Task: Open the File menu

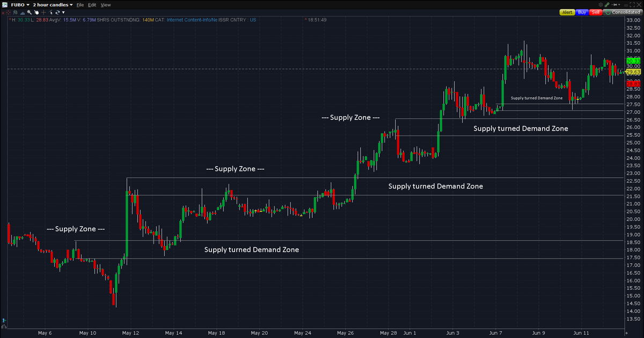Action: coord(80,5)
